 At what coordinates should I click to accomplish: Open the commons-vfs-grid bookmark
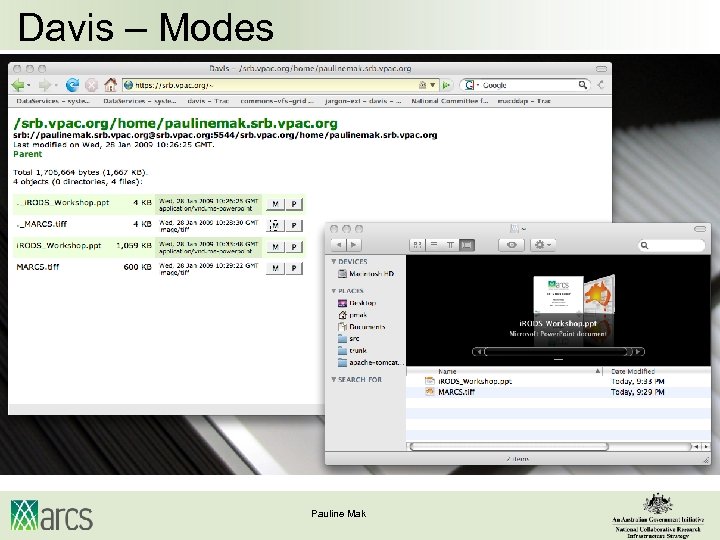pos(277,101)
